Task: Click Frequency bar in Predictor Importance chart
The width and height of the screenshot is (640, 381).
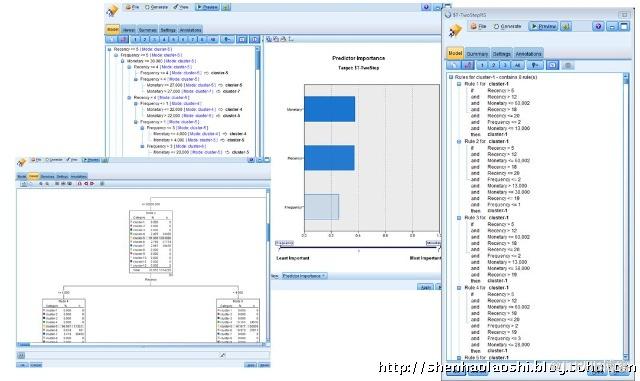Action: 322,207
